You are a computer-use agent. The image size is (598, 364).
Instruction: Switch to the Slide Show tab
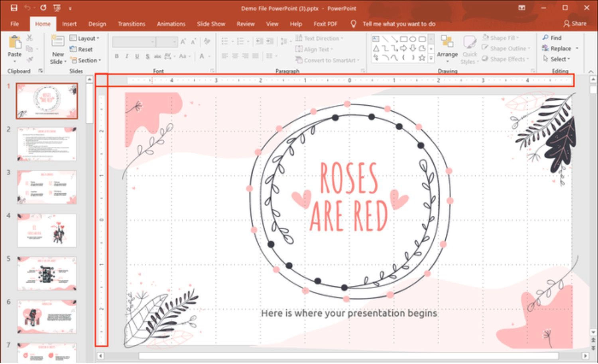(211, 24)
